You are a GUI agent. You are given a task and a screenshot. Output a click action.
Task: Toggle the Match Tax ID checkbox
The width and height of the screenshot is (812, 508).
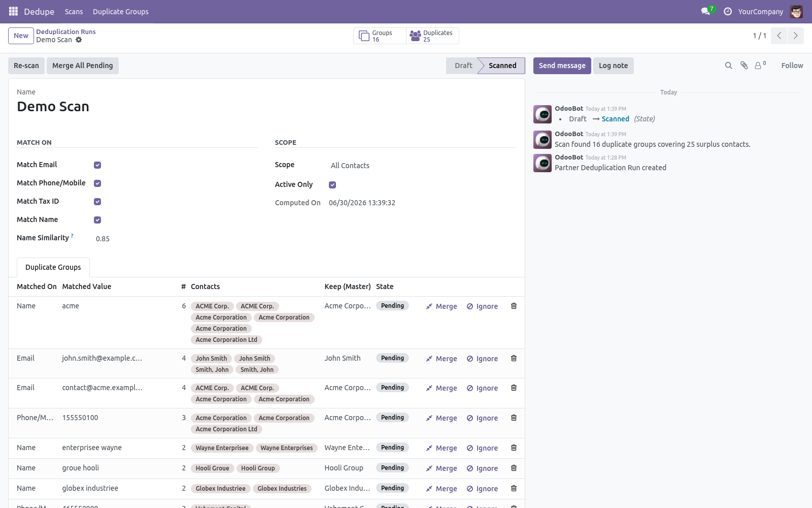point(97,202)
